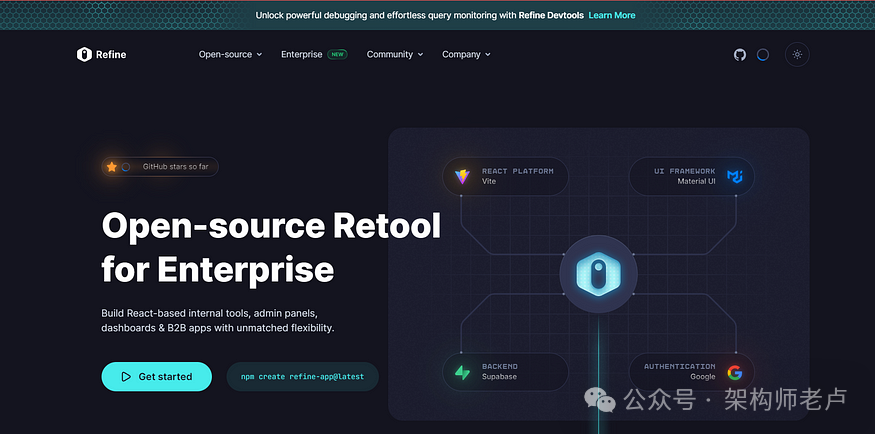Click the Build React-based internal tools description
Viewport: 875px width, 434px height.
(x=218, y=320)
